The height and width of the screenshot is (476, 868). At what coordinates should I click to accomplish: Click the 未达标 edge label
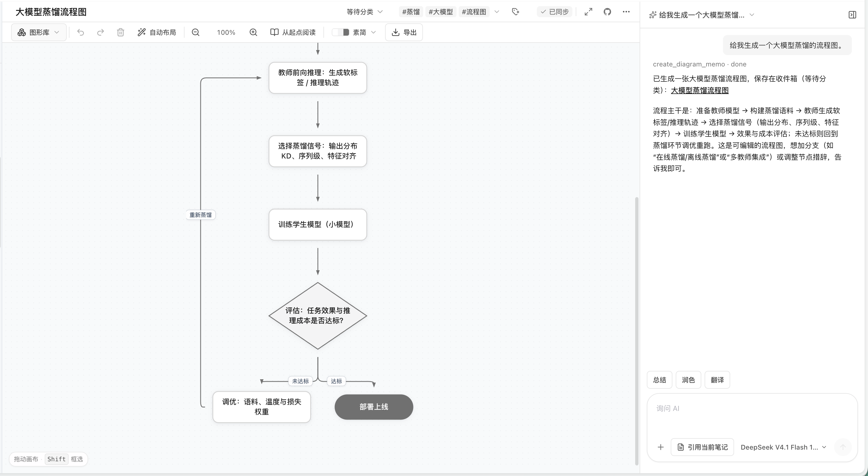point(300,381)
